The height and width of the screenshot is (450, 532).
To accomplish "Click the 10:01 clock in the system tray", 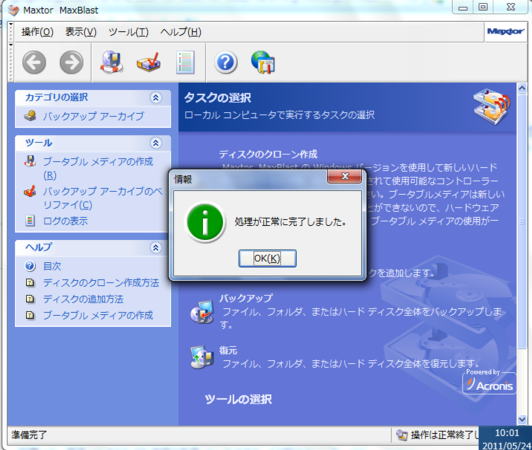I will click(x=507, y=433).
